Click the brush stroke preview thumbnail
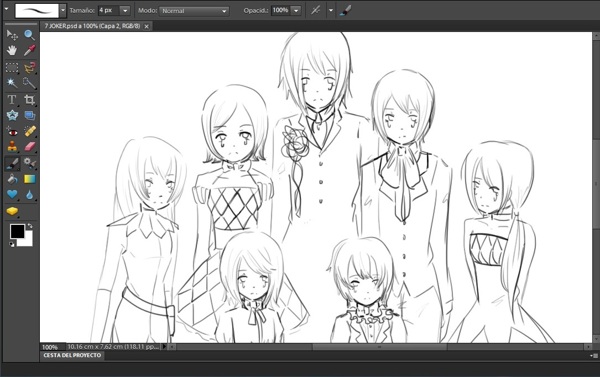The image size is (600, 377). [x=37, y=11]
